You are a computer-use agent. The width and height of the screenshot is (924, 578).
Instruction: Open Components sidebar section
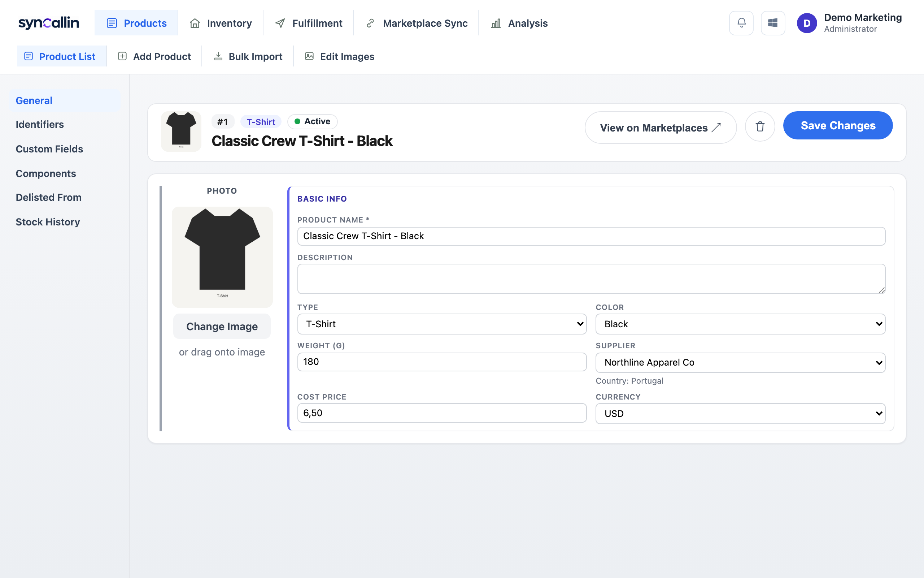[65, 173]
